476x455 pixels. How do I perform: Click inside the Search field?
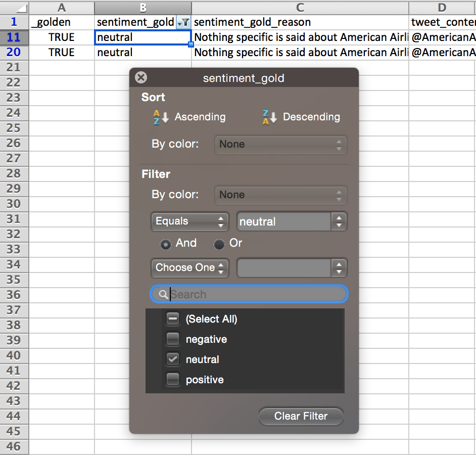coord(249,294)
